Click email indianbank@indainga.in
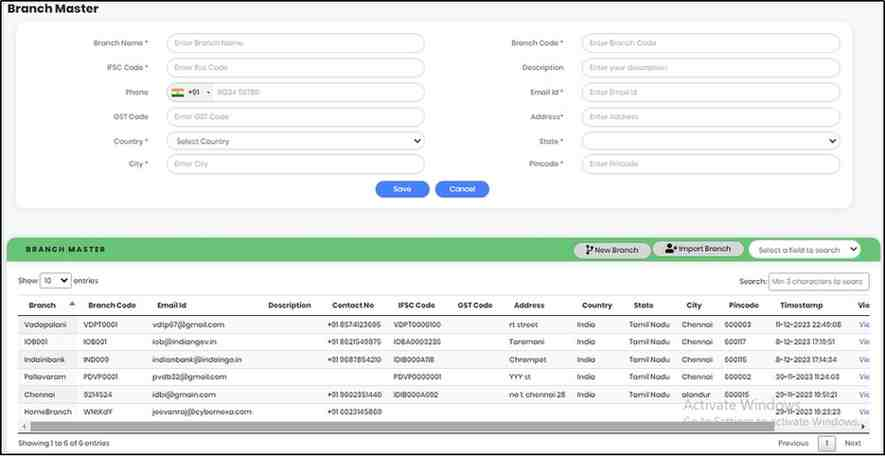885x456 pixels. point(197,359)
